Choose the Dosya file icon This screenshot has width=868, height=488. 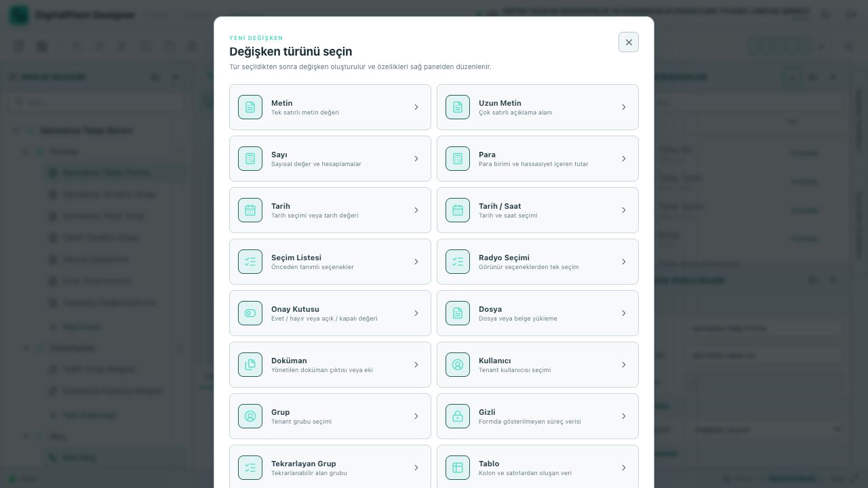(458, 313)
